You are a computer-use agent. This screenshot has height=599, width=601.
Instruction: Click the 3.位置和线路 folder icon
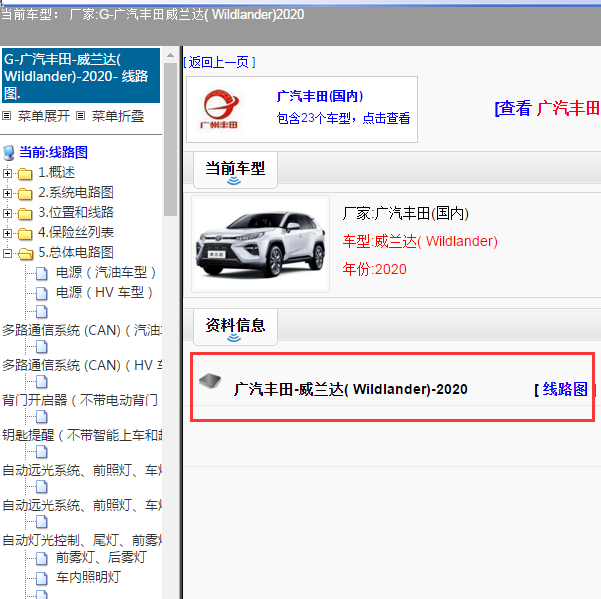(25, 214)
